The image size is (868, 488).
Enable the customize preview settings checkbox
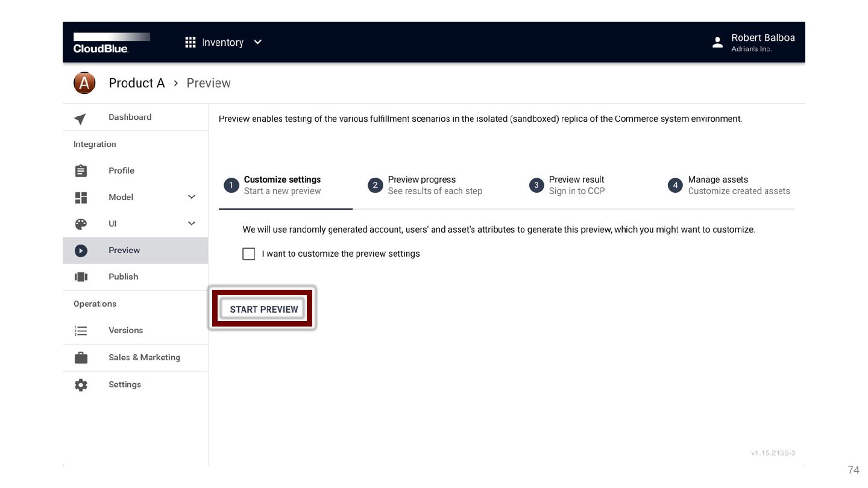point(249,254)
